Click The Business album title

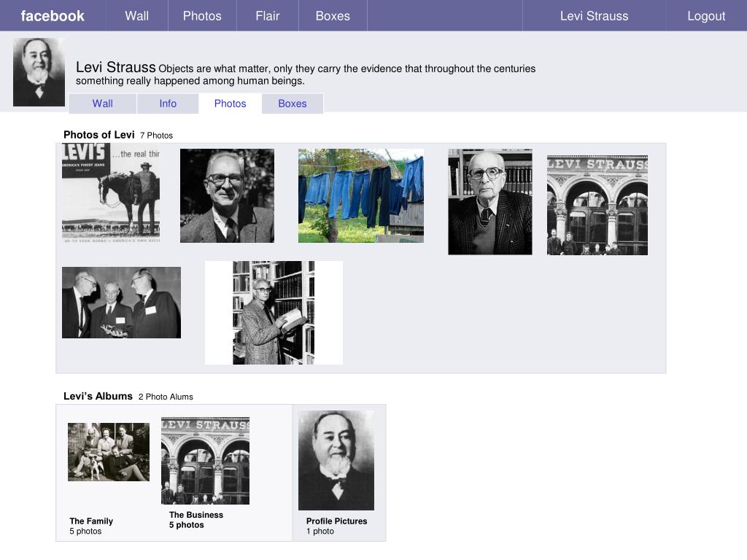196,515
